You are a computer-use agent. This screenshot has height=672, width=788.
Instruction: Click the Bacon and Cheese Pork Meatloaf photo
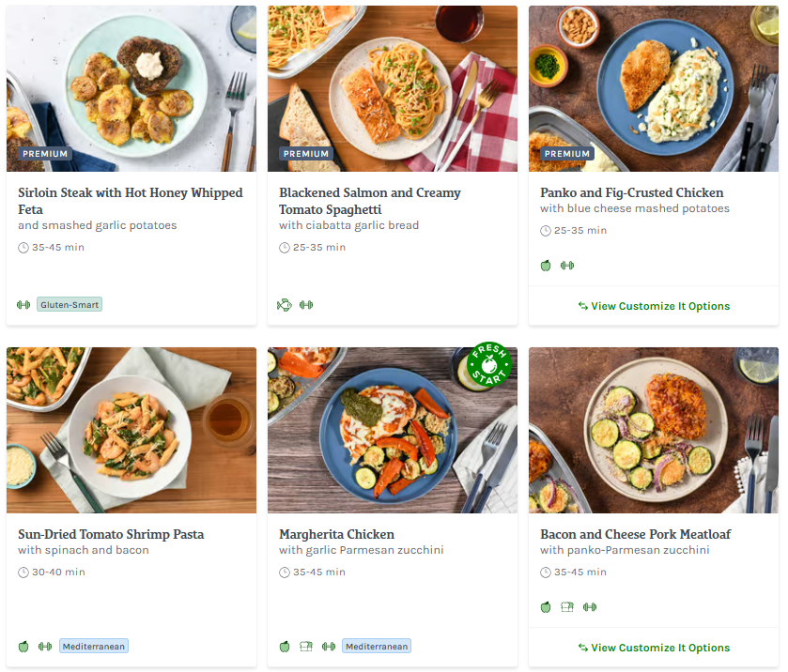point(654,430)
